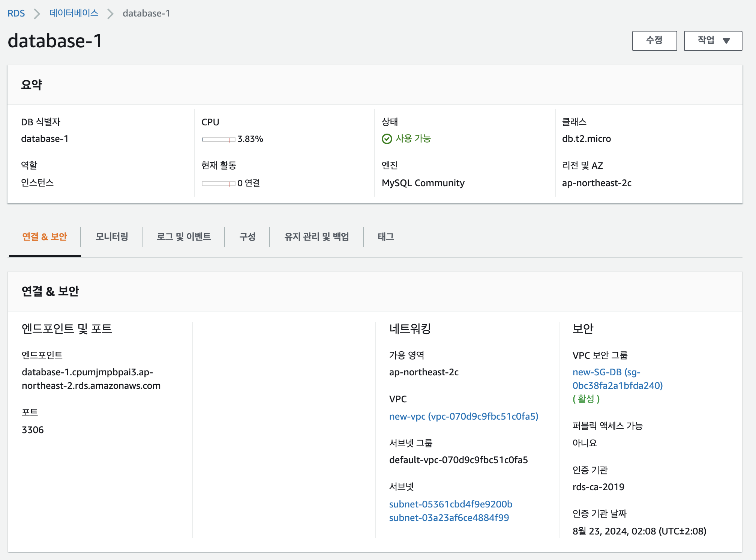Select the 구성 tab
Screen dimensions: 756x560
click(247, 236)
